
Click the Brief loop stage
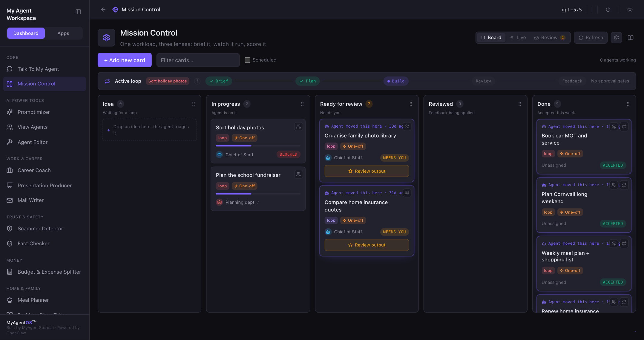[219, 81]
